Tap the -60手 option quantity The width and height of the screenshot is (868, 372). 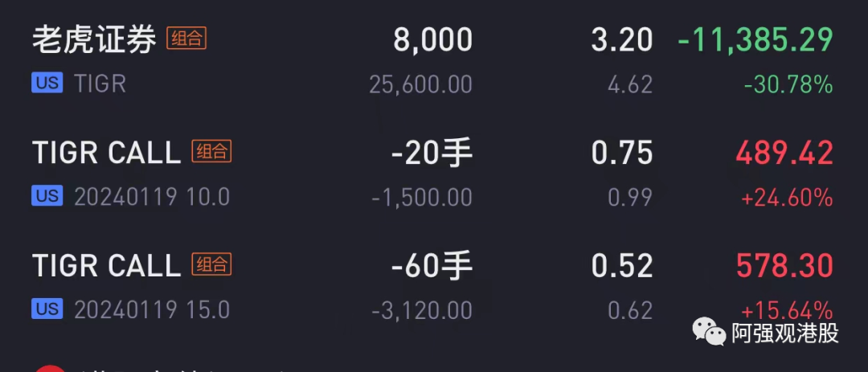pyautogui.click(x=432, y=265)
